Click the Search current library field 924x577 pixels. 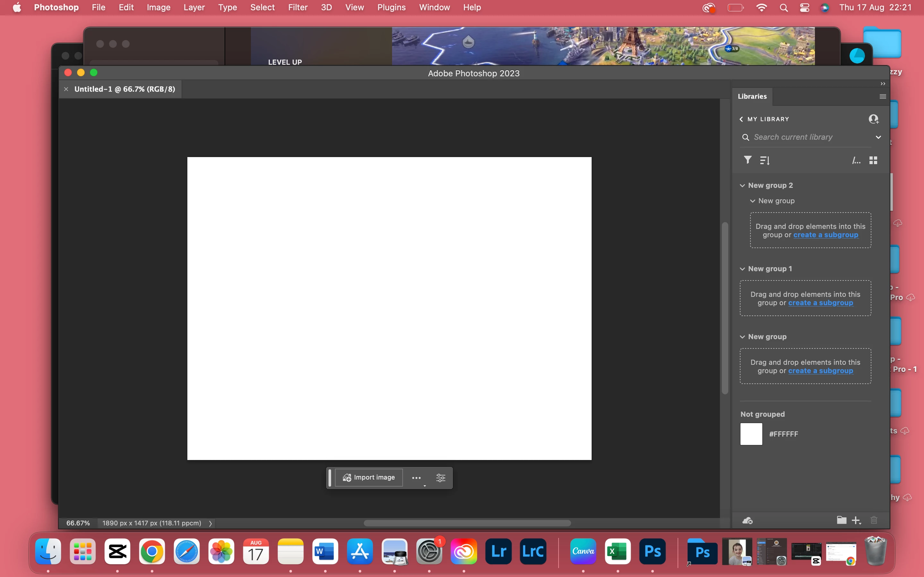click(x=806, y=137)
